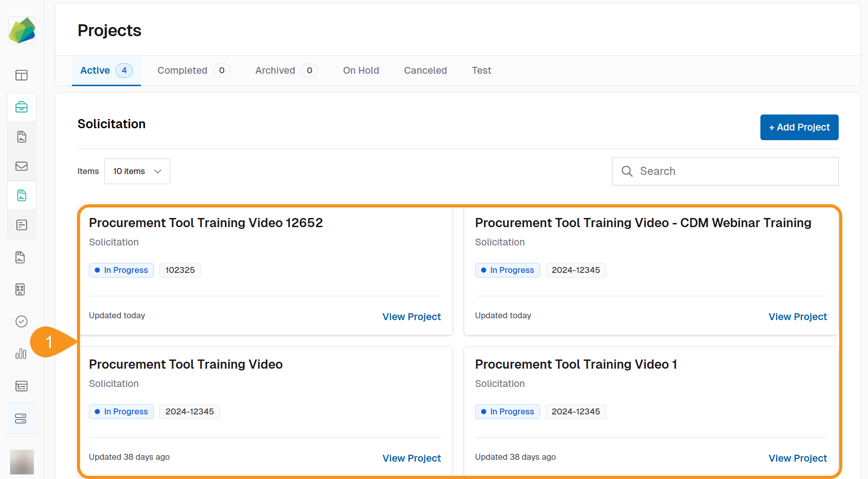Viewport: 868px width, 479px height.
Task: Click the magnifier icon in the search box
Action: point(627,171)
